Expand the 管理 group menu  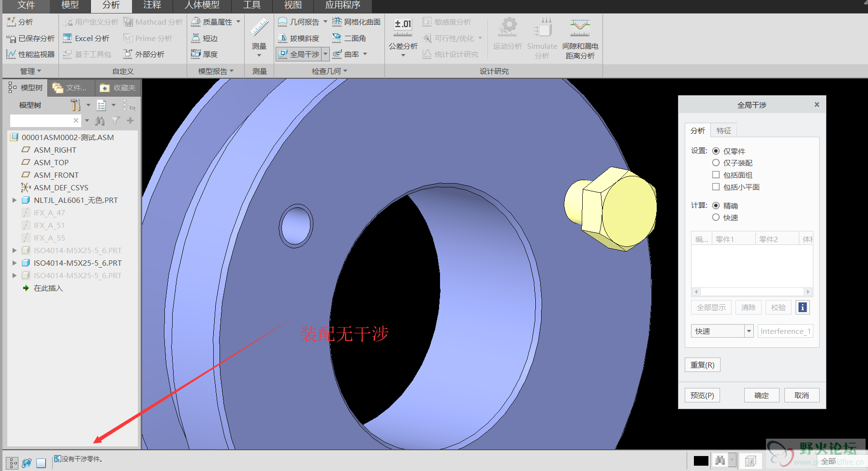[x=30, y=71]
